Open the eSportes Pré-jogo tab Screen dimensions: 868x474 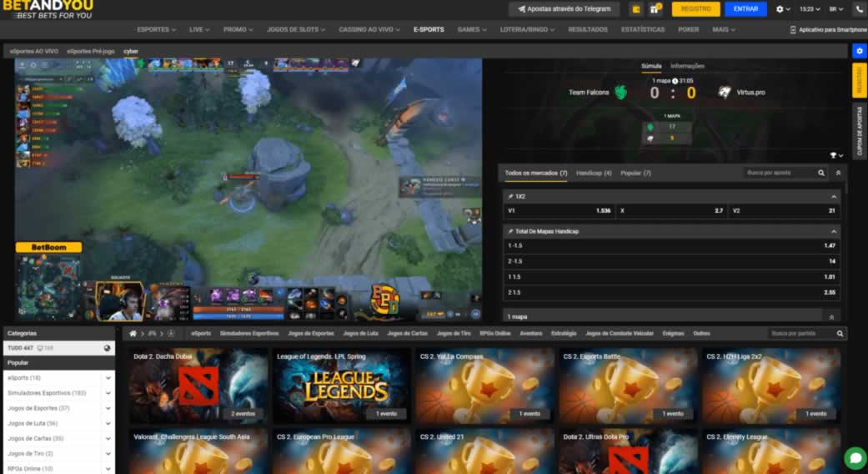tap(91, 51)
